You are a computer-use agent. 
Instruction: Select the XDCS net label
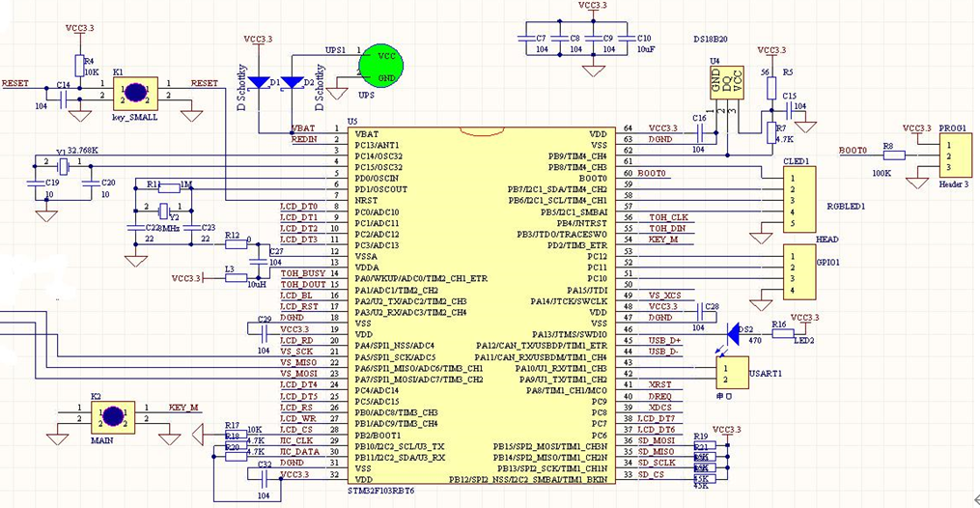point(660,408)
